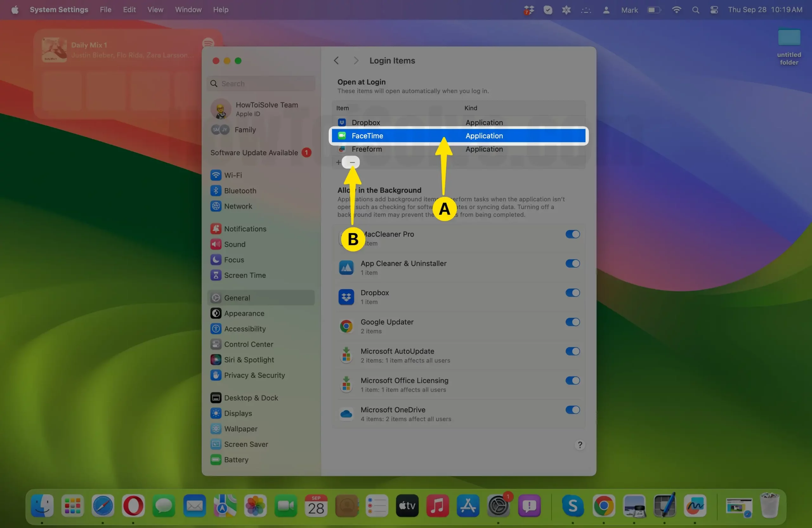
Task: Open Screen Time settings in the sidebar
Action: click(x=261, y=275)
